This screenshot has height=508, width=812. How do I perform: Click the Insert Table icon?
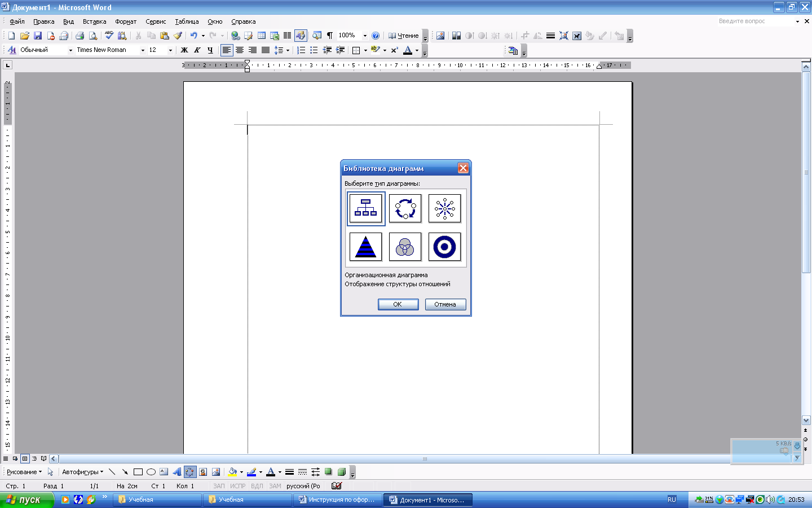pyautogui.click(x=262, y=36)
